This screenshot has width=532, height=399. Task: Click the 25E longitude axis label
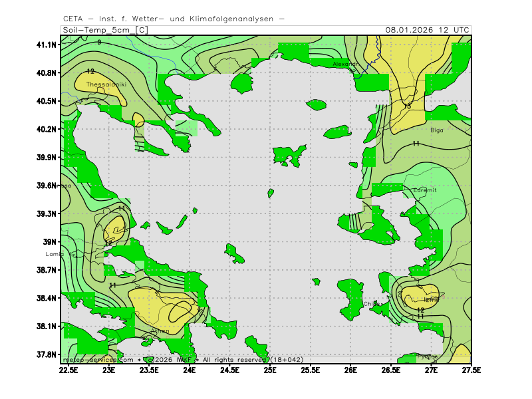(270, 369)
